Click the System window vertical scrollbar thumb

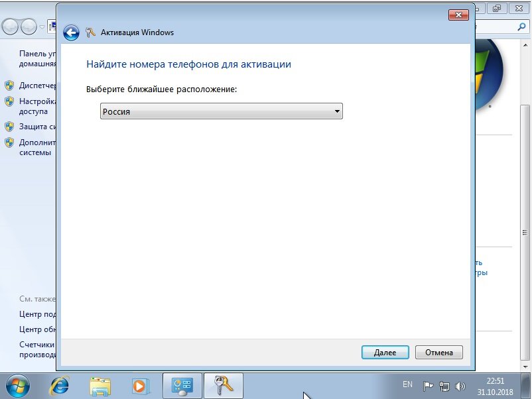525,233
